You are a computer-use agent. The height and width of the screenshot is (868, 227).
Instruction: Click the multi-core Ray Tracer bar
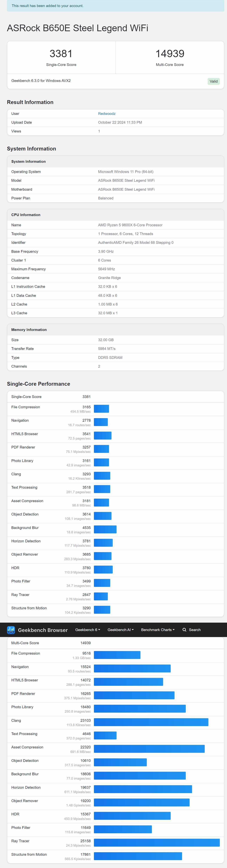tap(157, 843)
